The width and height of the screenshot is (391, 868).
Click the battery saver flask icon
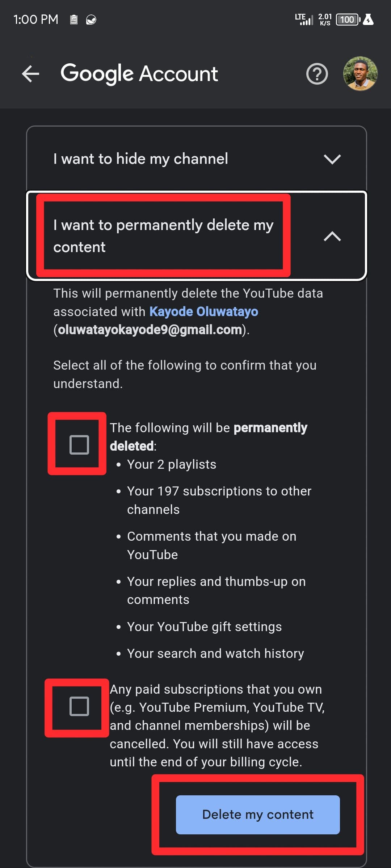pyautogui.click(x=369, y=20)
